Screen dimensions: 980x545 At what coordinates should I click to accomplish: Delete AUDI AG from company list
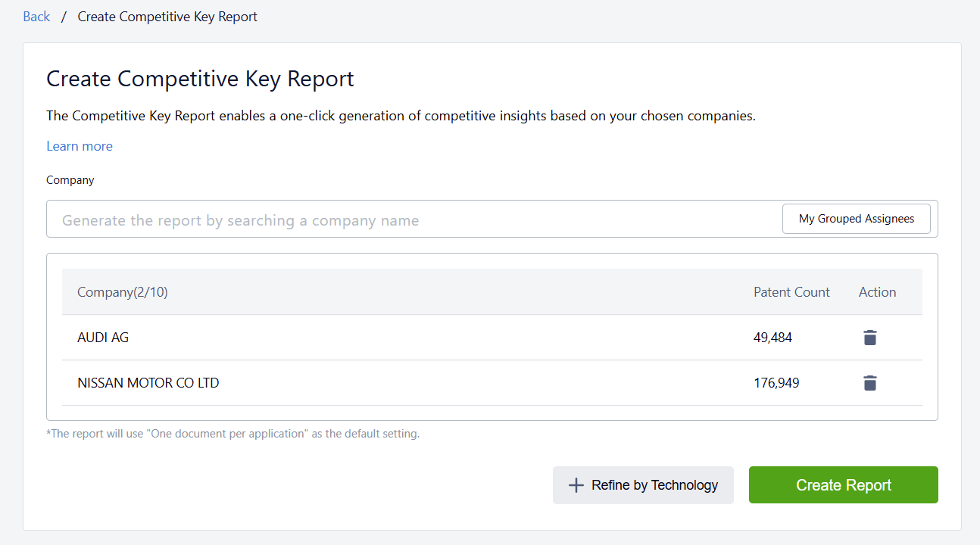coord(870,338)
